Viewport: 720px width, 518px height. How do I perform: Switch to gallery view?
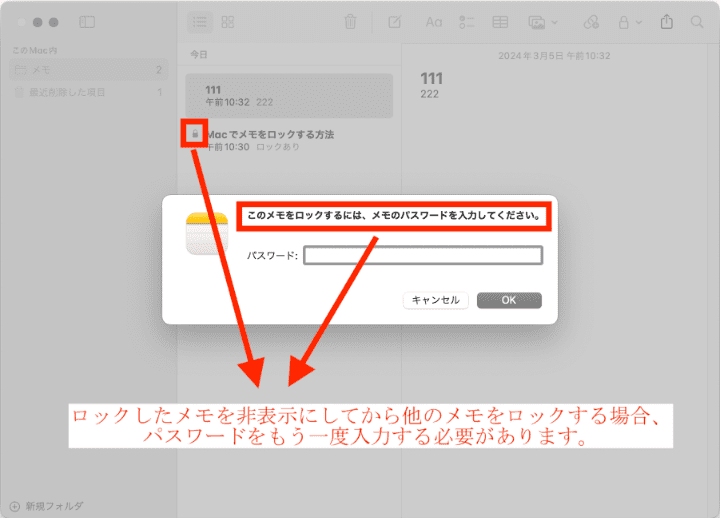click(x=227, y=22)
